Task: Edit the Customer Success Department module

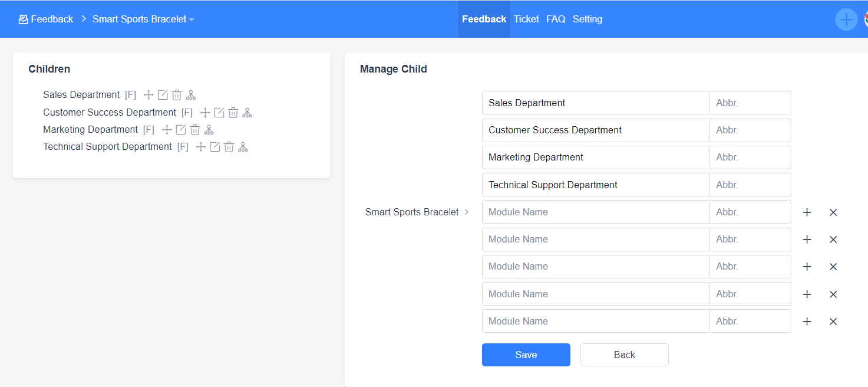Action: [x=219, y=113]
